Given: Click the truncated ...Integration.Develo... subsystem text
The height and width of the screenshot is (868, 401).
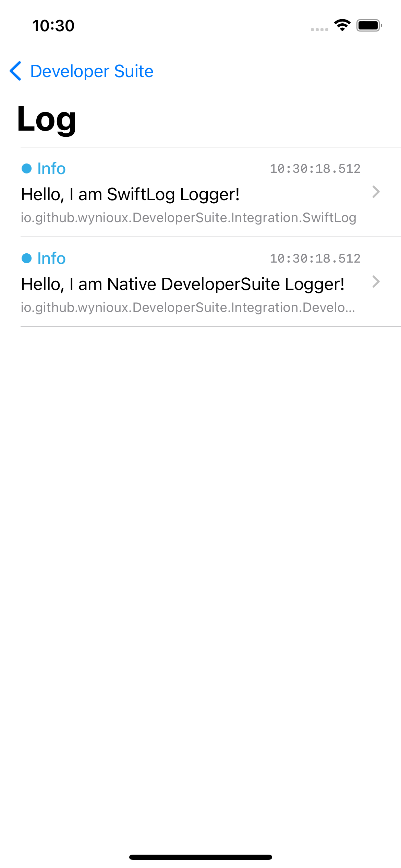Looking at the screenshot, I should pos(188,308).
